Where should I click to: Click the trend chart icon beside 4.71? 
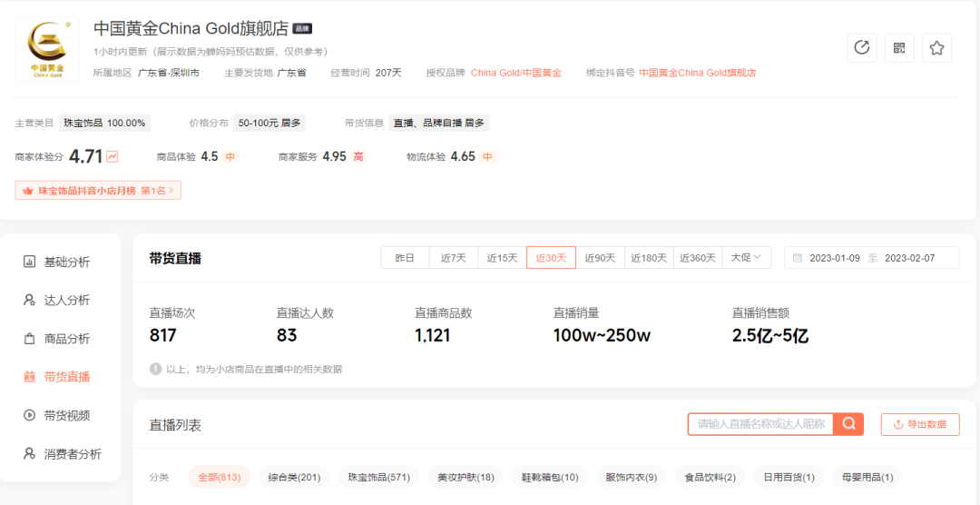[113, 156]
